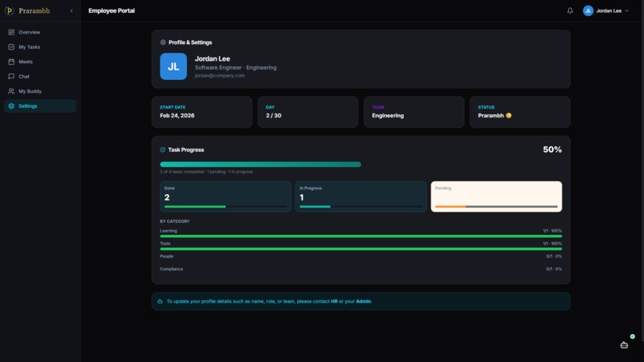Click the Learning category progress bar
Screen dimensions: 644x362
[x=361, y=237]
